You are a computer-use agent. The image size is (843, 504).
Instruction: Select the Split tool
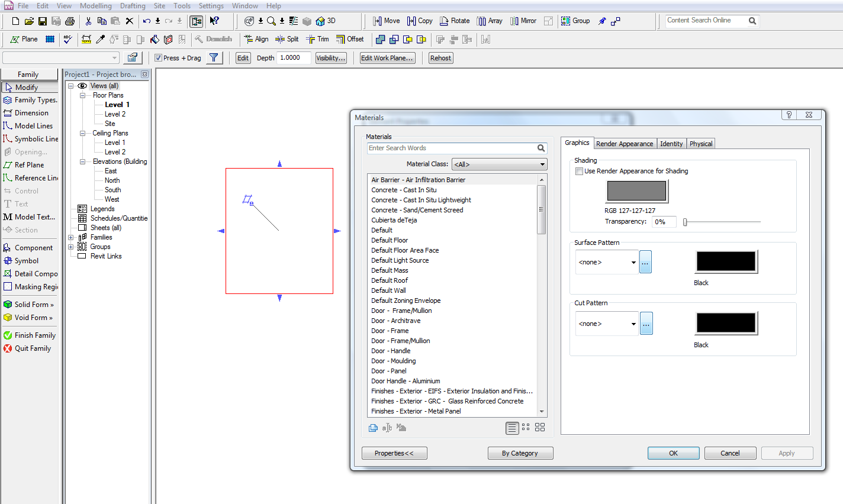coord(287,39)
